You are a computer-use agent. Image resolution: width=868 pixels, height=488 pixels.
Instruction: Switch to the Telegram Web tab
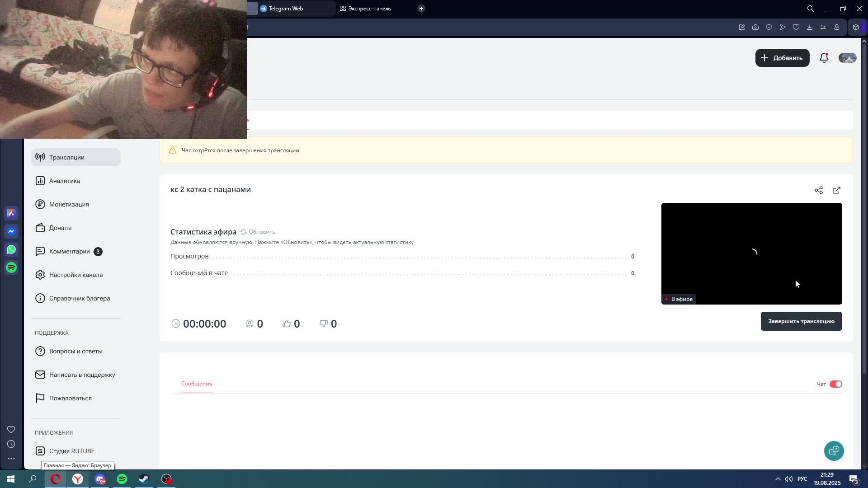click(x=286, y=9)
